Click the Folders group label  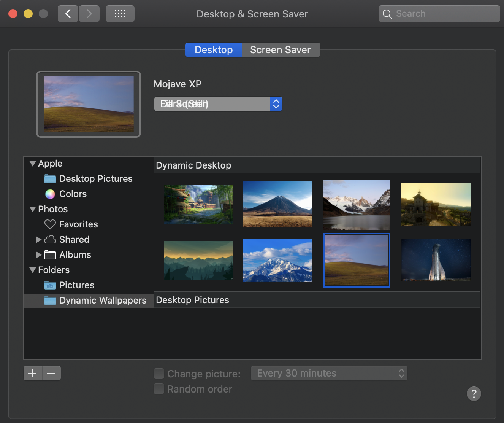pos(54,270)
